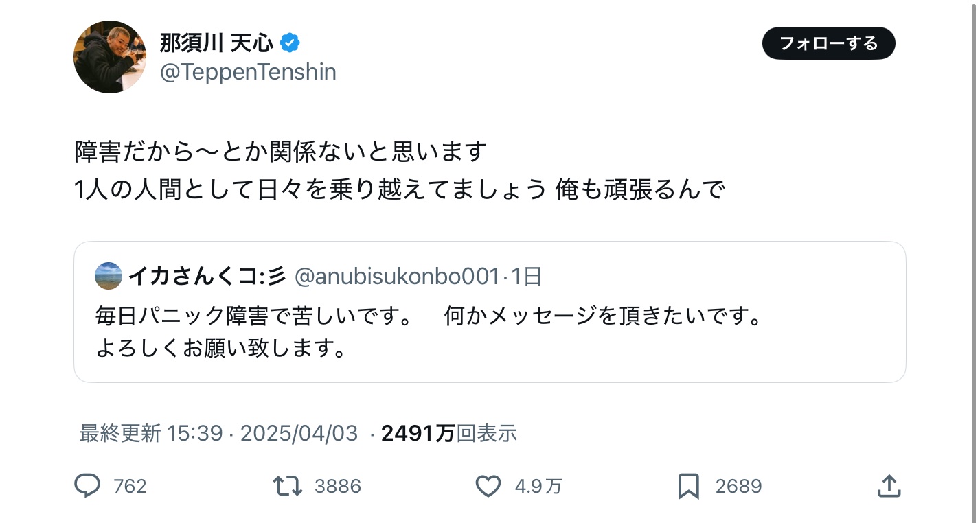Click quoted author name イカさんくコ:彡
The width and height of the screenshot is (980, 523).
(207, 276)
